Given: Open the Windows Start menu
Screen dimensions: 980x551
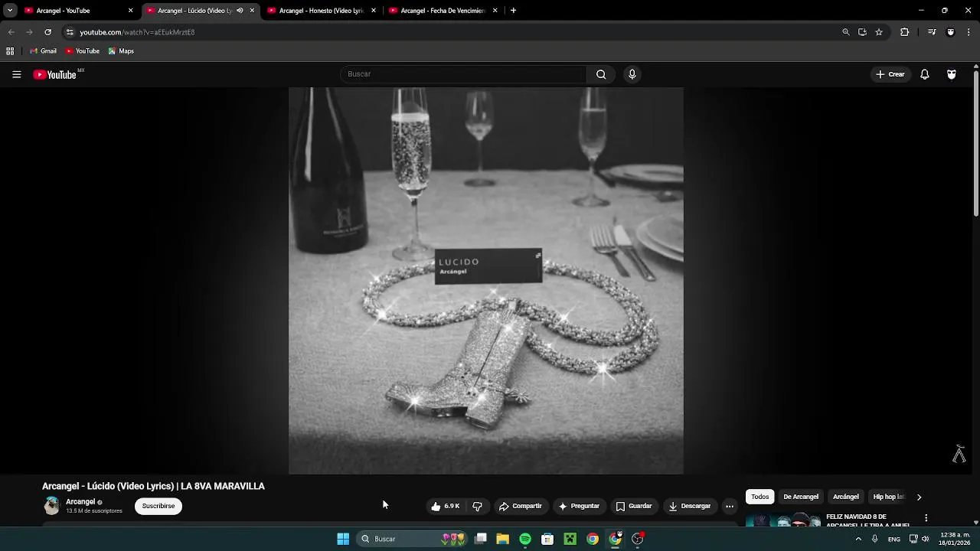Looking at the screenshot, I should coord(343,539).
